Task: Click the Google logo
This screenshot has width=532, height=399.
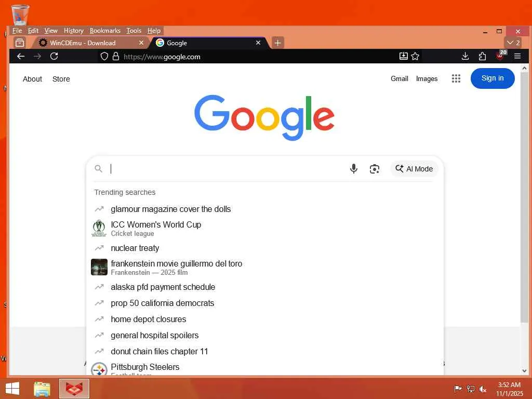Action: point(264,117)
